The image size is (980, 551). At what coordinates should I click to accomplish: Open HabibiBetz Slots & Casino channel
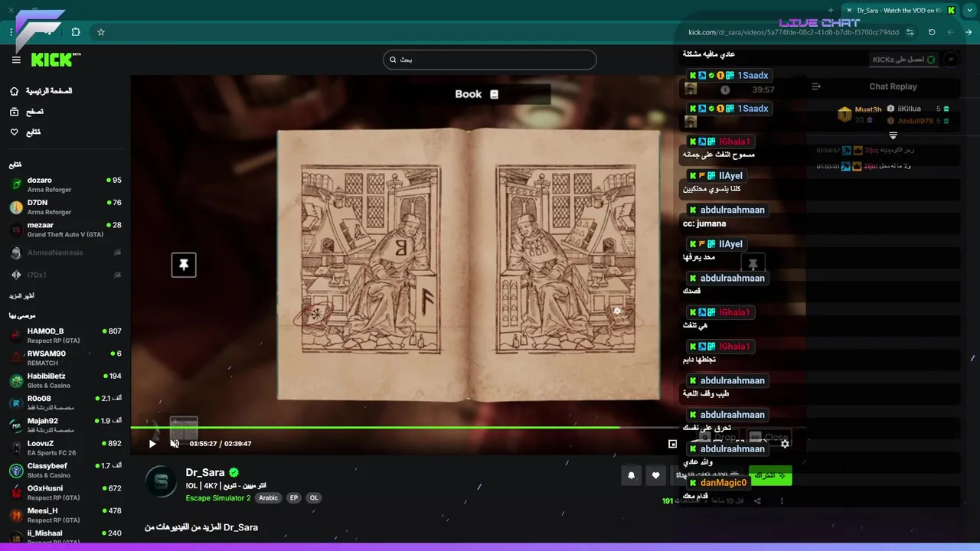[65, 380]
